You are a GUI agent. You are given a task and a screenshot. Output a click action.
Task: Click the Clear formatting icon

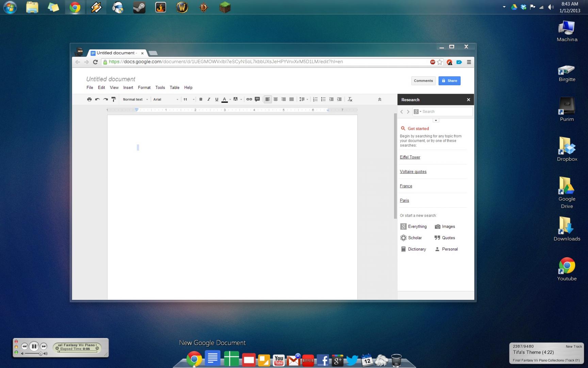[x=350, y=99]
